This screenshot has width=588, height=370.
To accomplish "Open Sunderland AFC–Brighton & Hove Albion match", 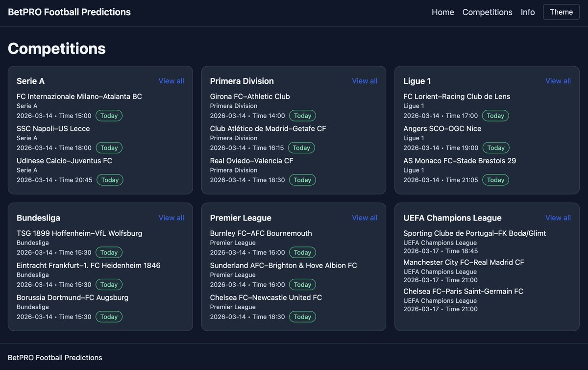I will tap(284, 265).
